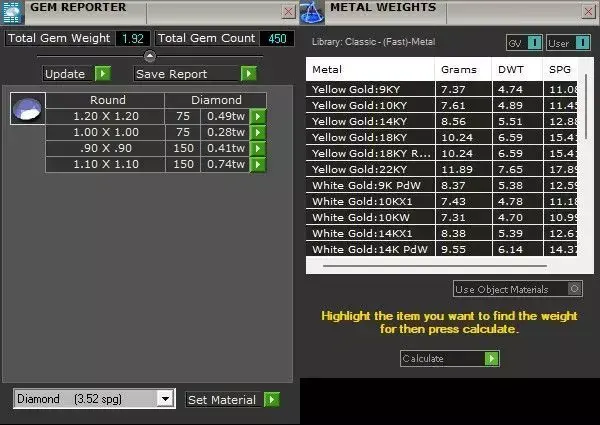Click Total Gem Weight value 1.92
This screenshot has height=425, width=600.
coord(132,38)
